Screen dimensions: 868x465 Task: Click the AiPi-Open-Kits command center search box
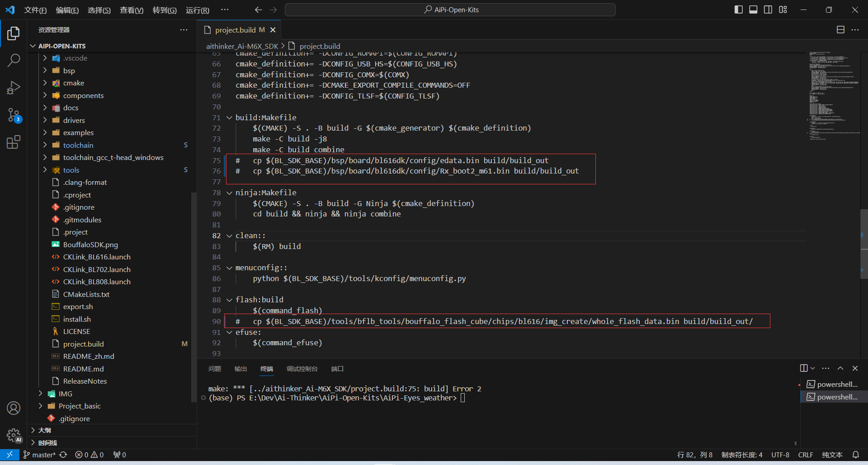click(450, 9)
